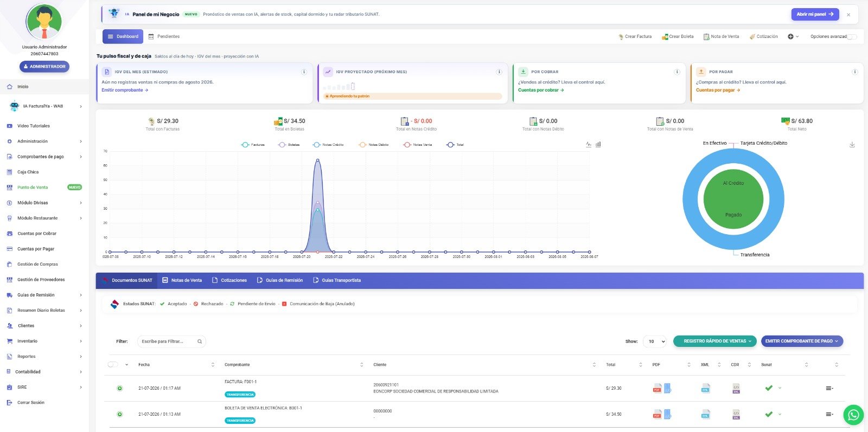Download XML of BOLETA B001-1
The height and width of the screenshot is (432, 868).
[705, 415]
